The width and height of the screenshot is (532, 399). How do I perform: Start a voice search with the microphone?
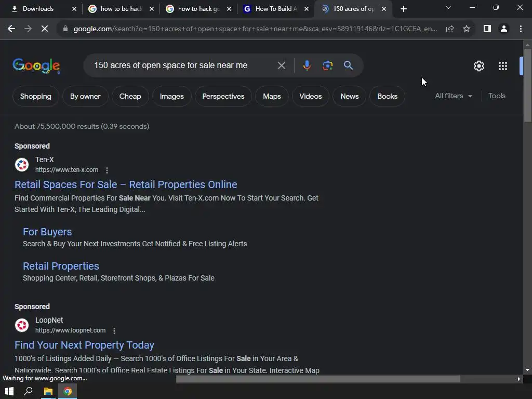pyautogui.click(x=307, y=65)
